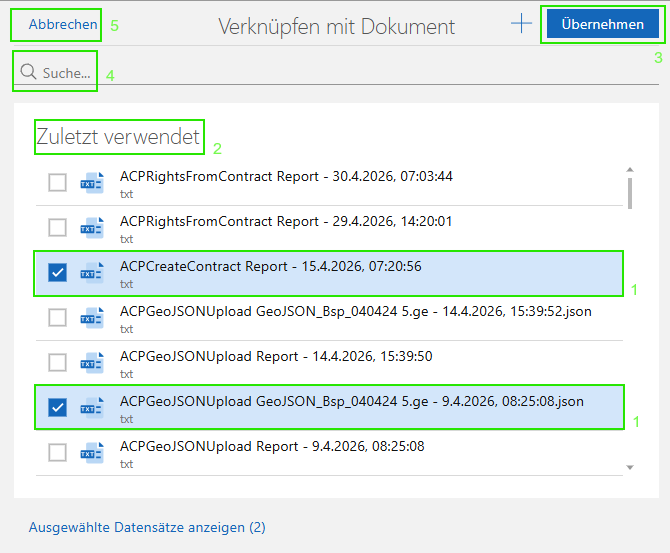Click txt file icon of ACPRightsFromContract 30.4.2026
This screenshot has height=553, width=670.
pos(92,182)
